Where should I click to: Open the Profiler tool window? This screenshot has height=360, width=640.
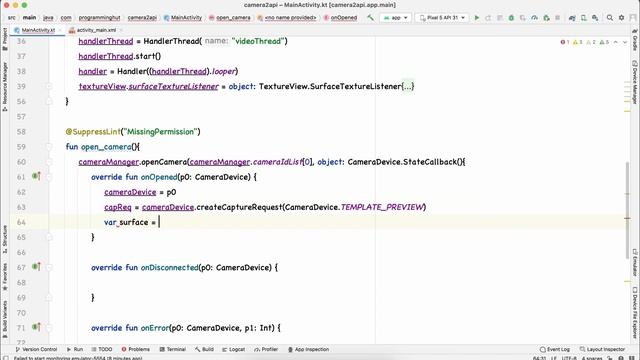(266, 349)
